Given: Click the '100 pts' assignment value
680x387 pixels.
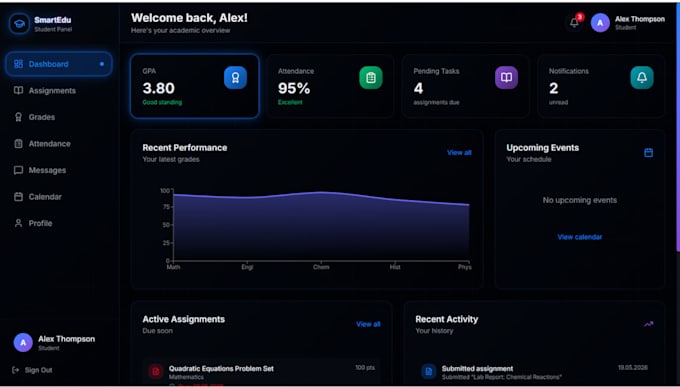Looking at the screenshot, I should [365, 367].
